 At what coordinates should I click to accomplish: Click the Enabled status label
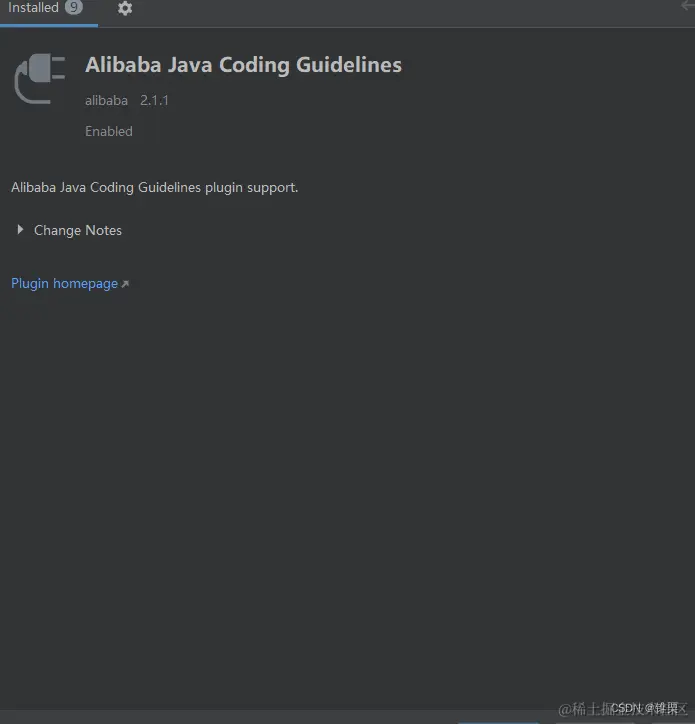click(109, 131)
